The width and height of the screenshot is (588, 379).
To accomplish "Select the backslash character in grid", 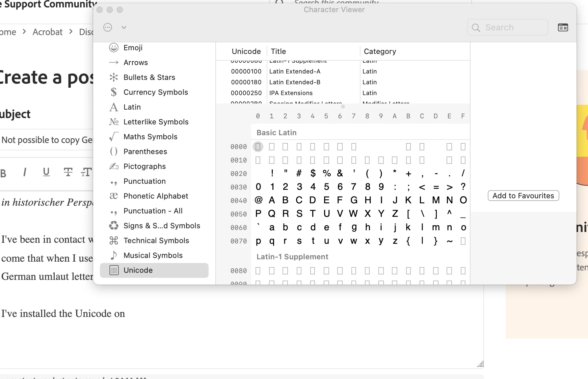I will [x=422, y=214].
